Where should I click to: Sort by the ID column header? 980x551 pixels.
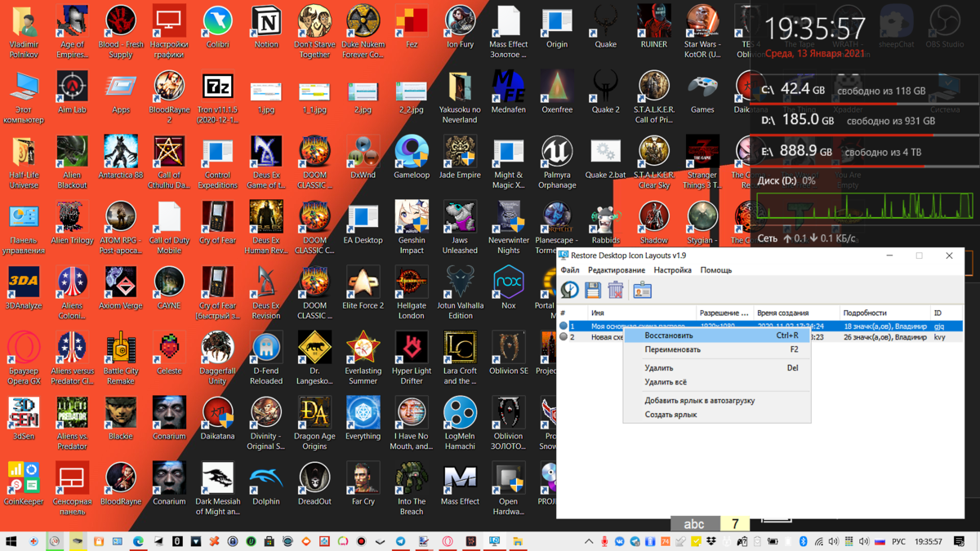coord(947,313)
